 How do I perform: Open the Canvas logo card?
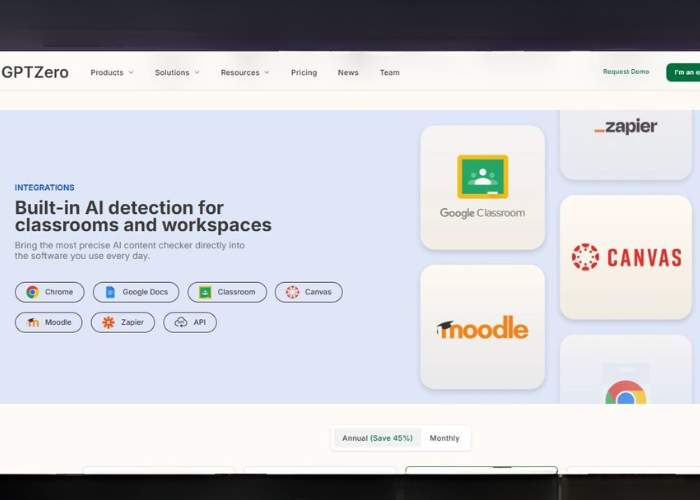[626, 258]
